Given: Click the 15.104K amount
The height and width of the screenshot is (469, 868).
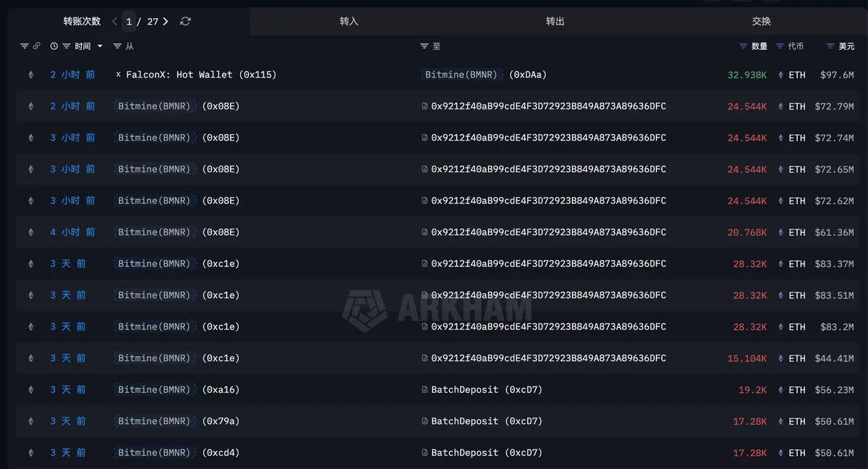Looking at the screenshot, I should click(x=748, y=358).
